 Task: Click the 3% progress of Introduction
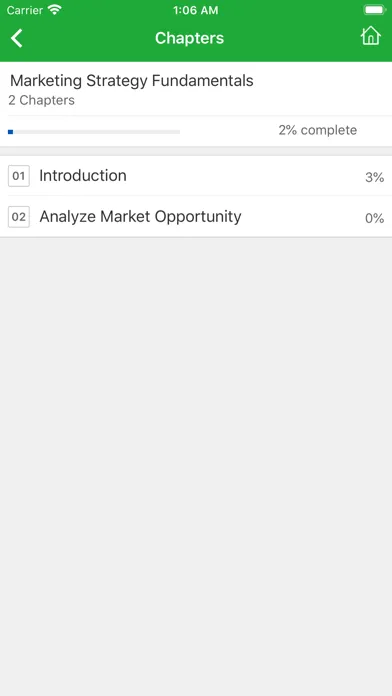click(x=374, y=178)
